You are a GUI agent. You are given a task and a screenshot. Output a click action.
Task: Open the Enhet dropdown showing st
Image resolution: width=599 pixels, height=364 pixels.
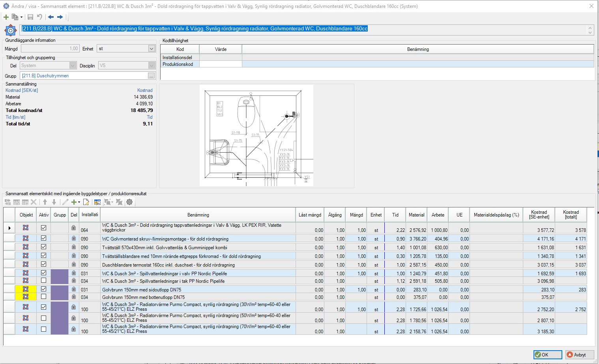coord(152,49)
